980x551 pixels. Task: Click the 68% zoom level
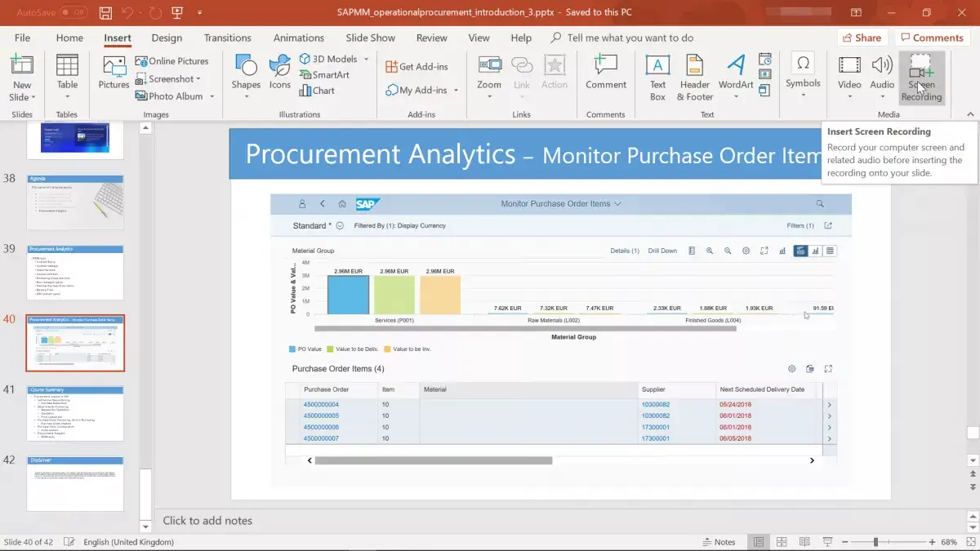click(949, 542)
